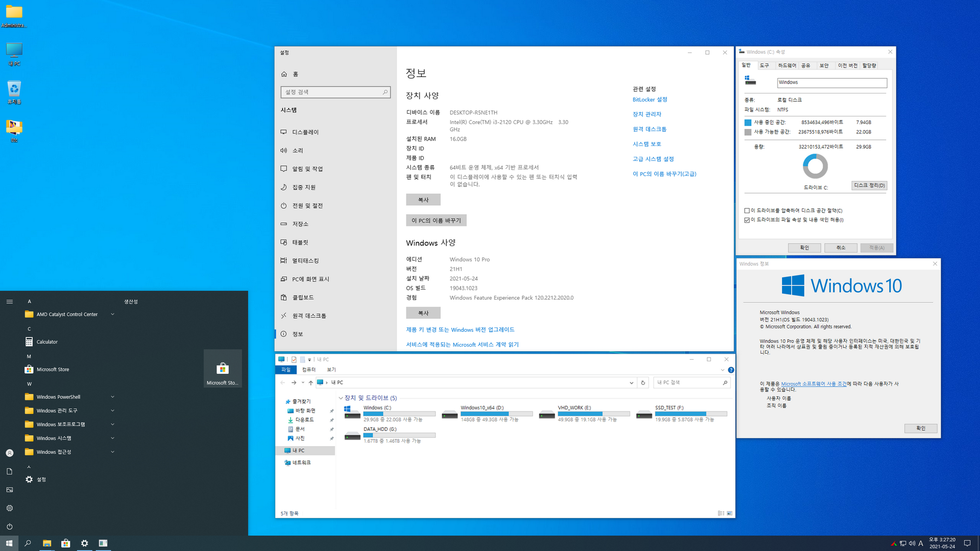Check compress this drive checkbox

click(747, 210)
